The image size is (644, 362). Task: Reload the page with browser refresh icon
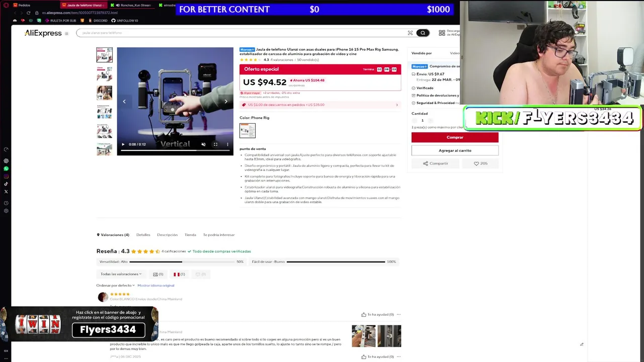pos(28,13)
